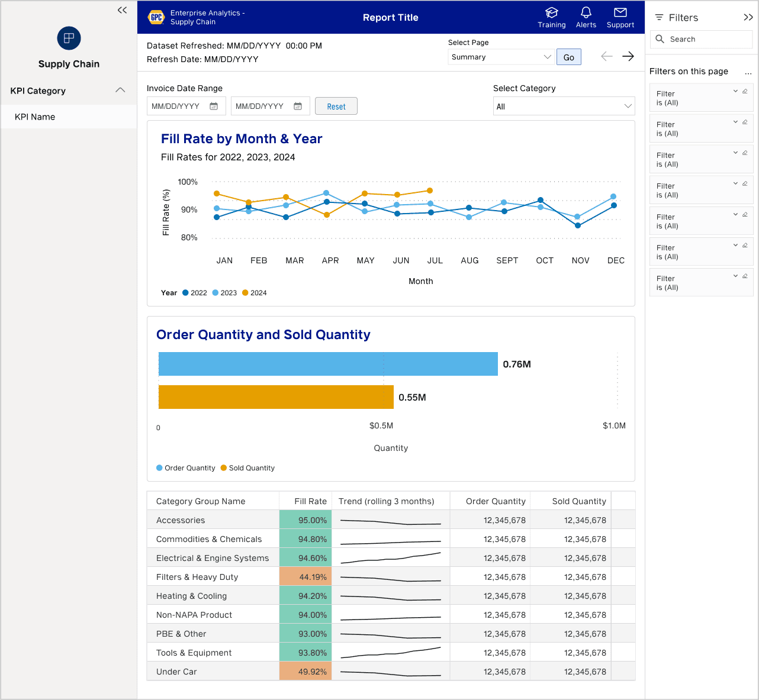The image size is (759, 700).
Task: Toggle 2022 series in the chart legend
Action: pos(195,293)
